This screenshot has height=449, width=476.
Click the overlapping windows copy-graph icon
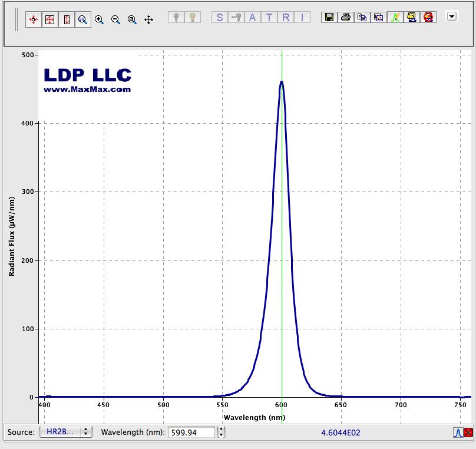(x=379, y=17)
